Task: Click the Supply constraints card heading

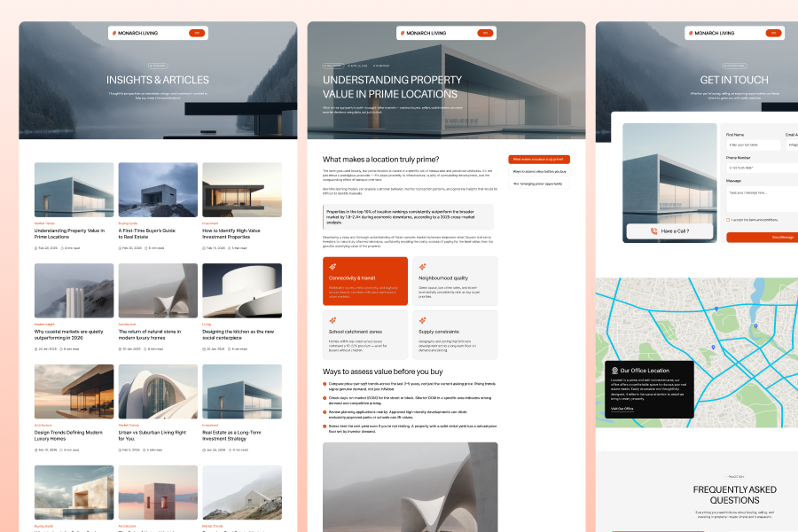Action: (x=439, y=332)
